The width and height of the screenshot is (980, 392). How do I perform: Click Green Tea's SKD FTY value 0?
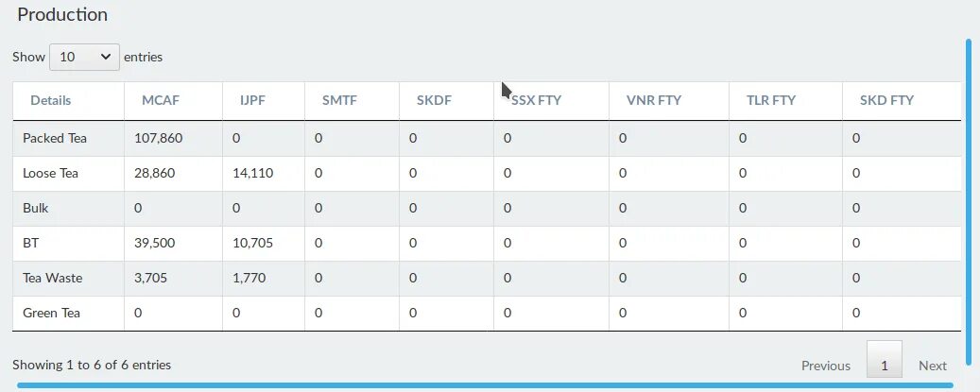[856, 314]
